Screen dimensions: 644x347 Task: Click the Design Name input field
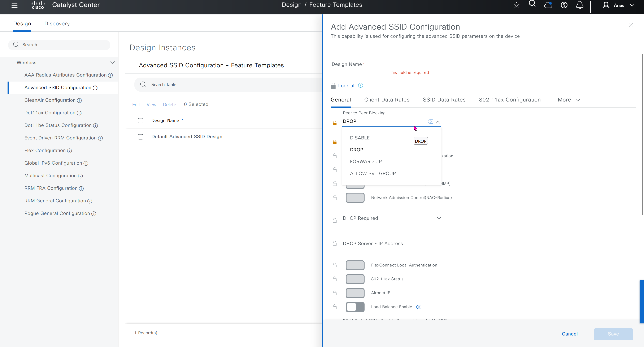380,64
